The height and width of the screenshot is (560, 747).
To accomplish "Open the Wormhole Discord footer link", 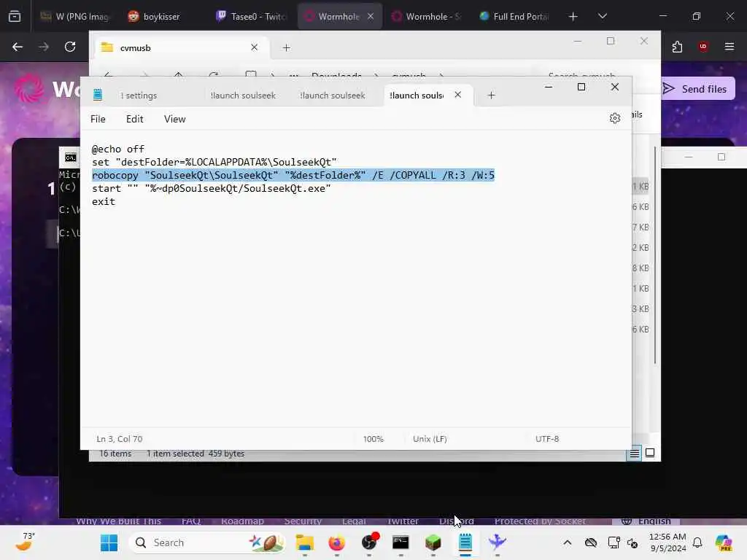I will click(457, 521).
